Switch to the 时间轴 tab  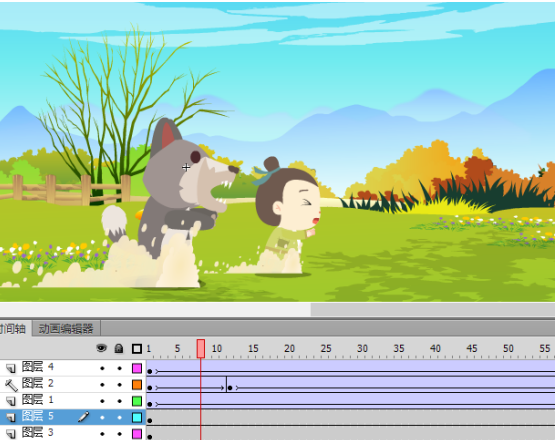click(x=14, y=328)
